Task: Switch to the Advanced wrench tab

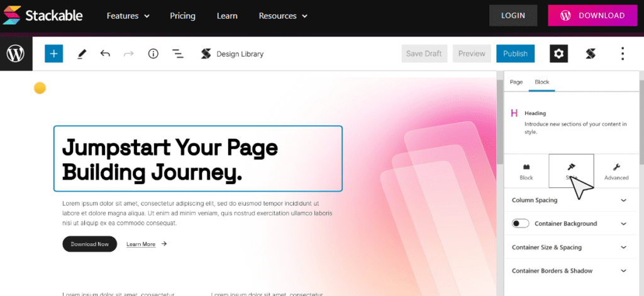Action: 616,172
